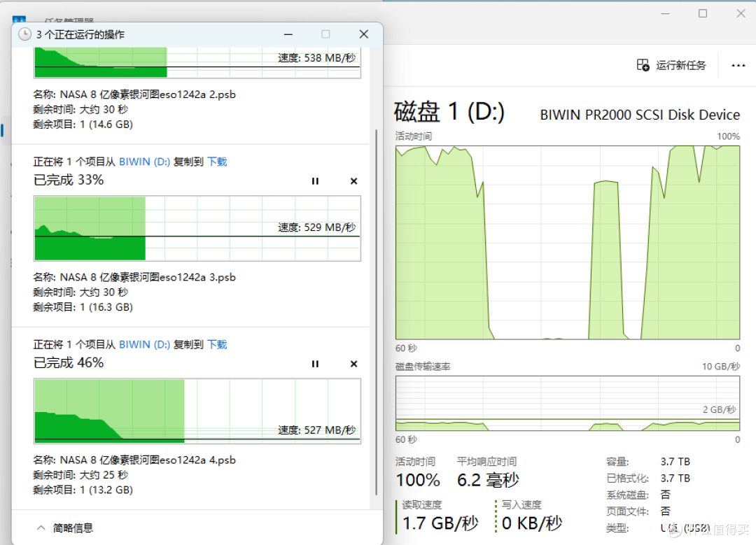
Task: Select the 剩余项目: 1 (14.6 GB) text
Action: 83,125
